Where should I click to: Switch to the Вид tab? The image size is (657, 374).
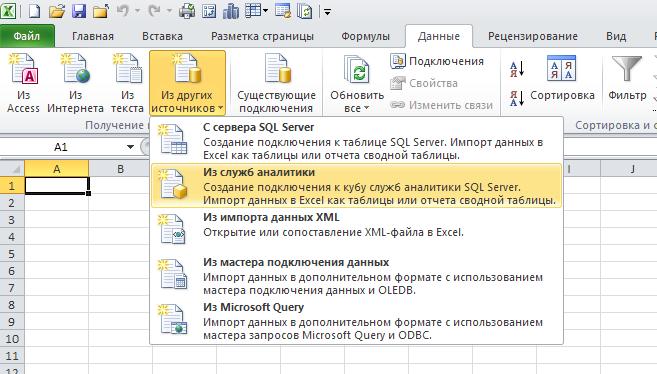[x=616, y=36]
